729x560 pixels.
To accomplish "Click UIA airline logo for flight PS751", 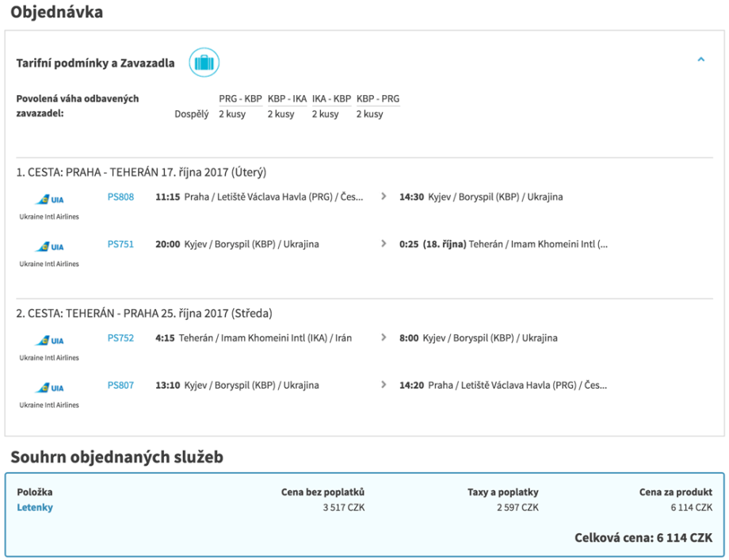I will pyautogui.click(x=49, y=247).
